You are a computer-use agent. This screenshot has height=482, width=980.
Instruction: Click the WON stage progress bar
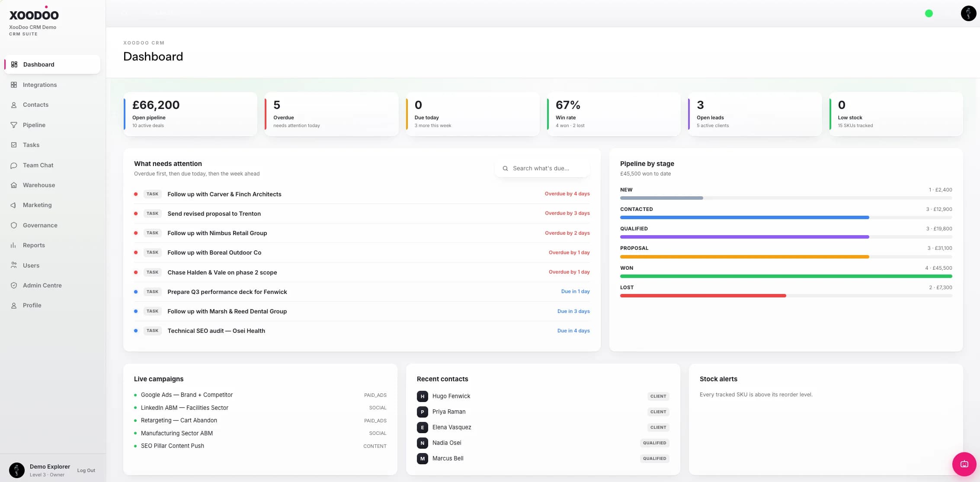(x=786, y=276)
